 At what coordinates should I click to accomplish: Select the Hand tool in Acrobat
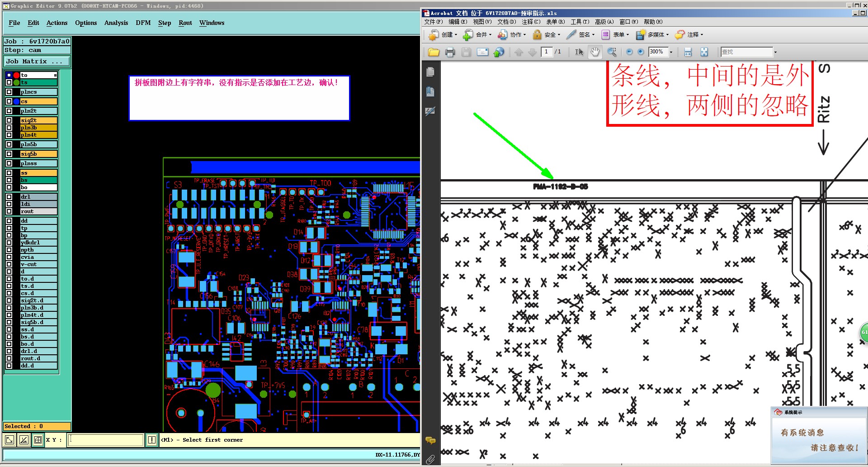(x=595, y=52)
